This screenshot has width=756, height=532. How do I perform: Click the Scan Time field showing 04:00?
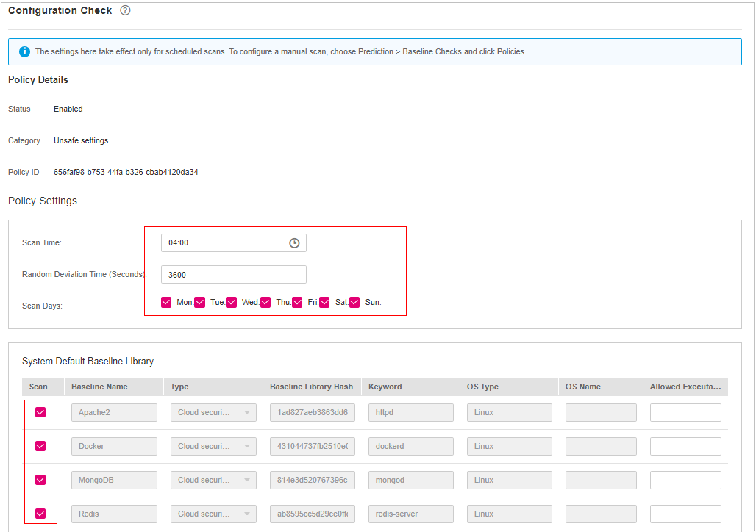coord(234,243)
